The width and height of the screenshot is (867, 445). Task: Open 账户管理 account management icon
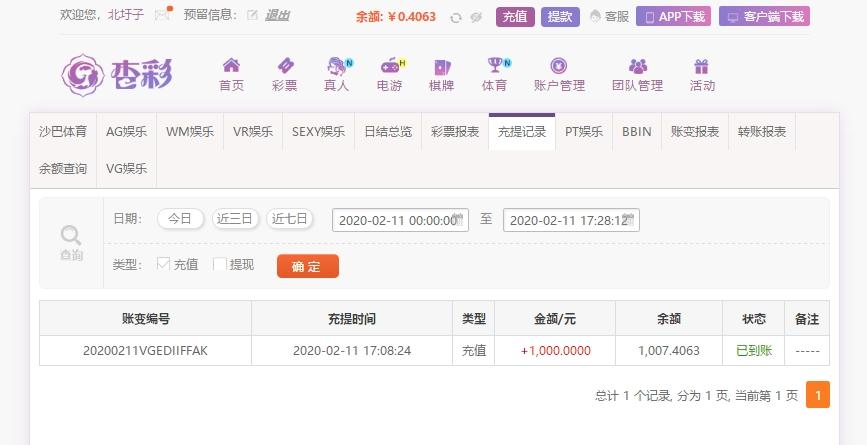[558, 66]
